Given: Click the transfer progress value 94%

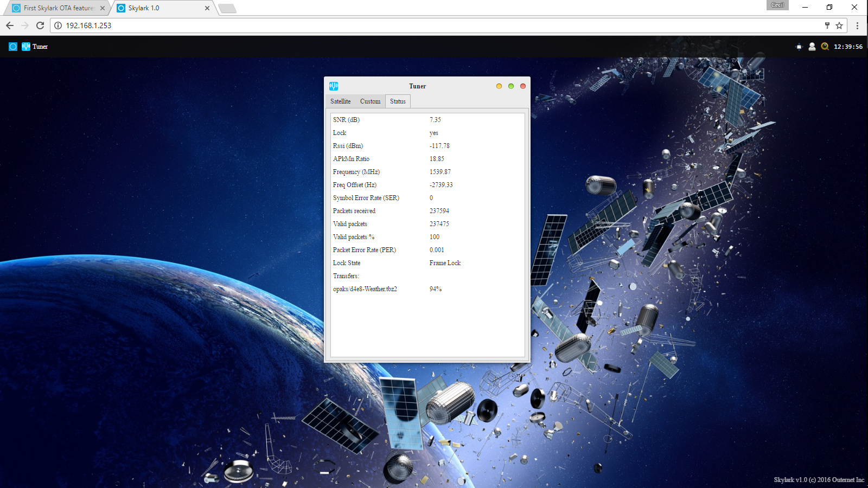Looking at the screenshot, I should pyautogui.click(x=436, y=289).
